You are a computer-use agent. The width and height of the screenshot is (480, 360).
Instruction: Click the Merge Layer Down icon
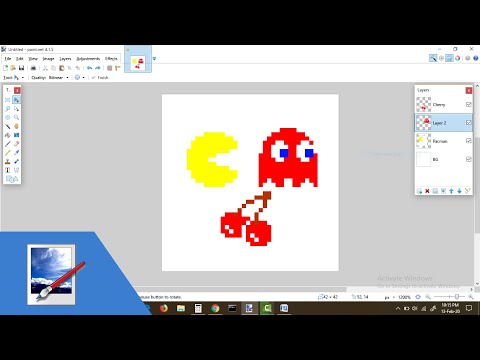(443, 191)
